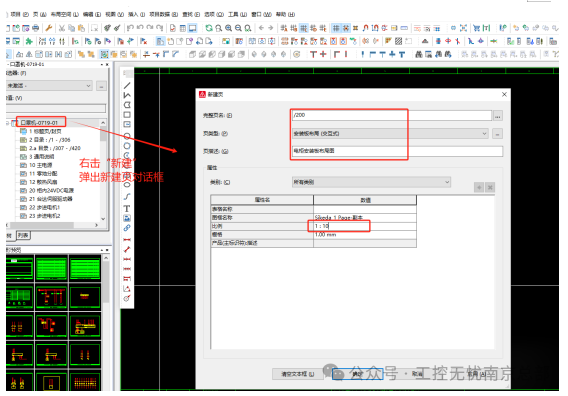
Task: Close the 新建页 dialog
Action: point(504,94)
